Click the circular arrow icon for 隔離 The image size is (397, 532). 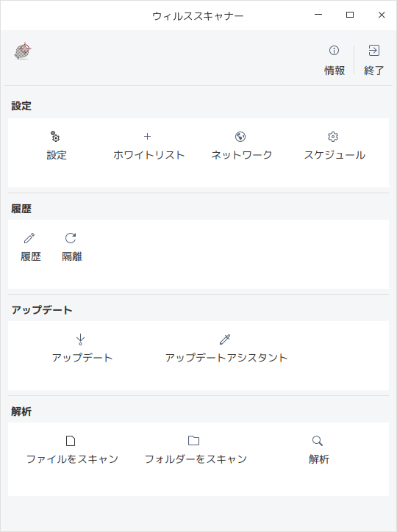(71, 238)
